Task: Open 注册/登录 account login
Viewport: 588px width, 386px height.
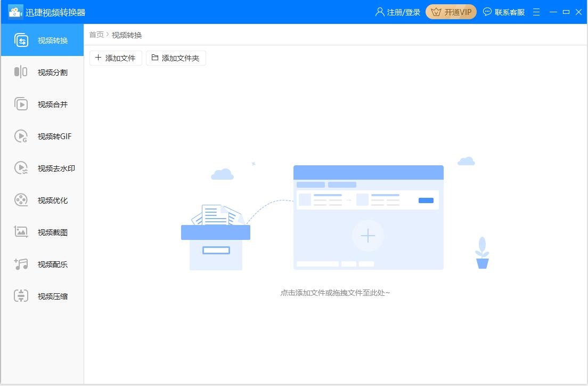Action: (398, 12)
